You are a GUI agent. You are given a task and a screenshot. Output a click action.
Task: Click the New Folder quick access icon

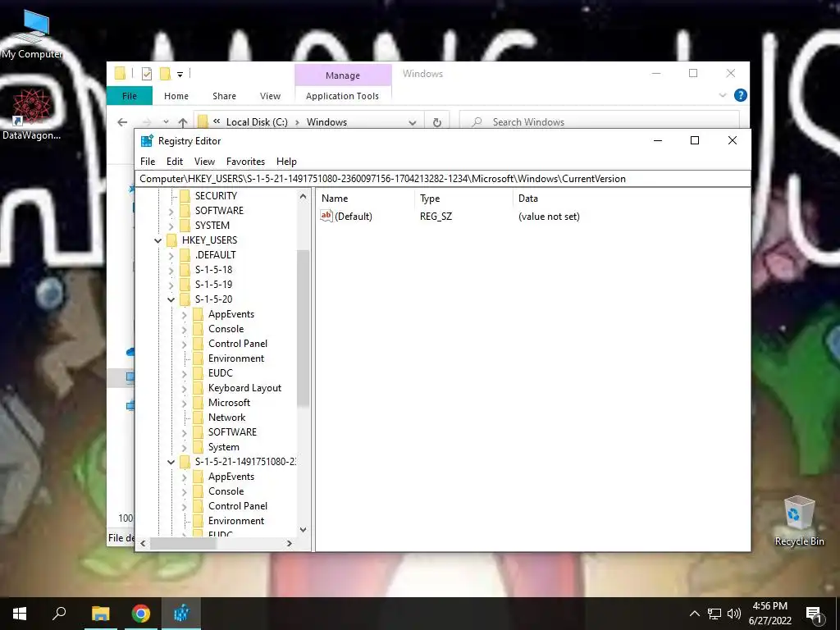tap(166, 74)
